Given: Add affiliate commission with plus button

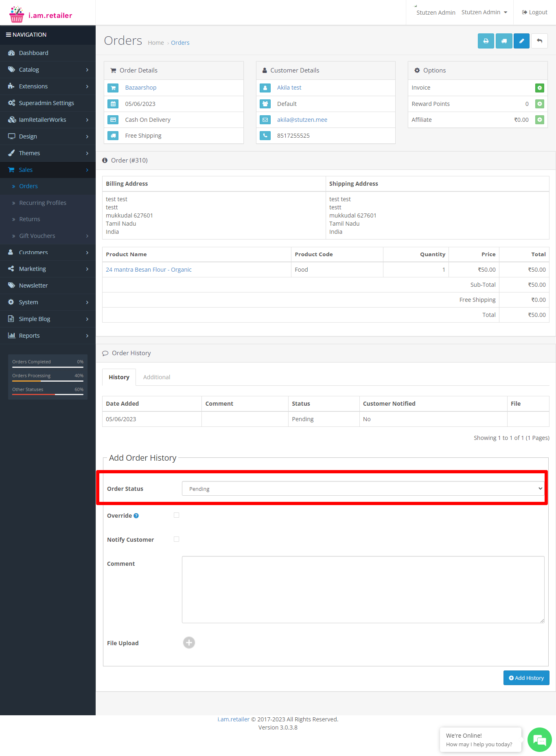Looking at the screenshot, I should (539, 120).
